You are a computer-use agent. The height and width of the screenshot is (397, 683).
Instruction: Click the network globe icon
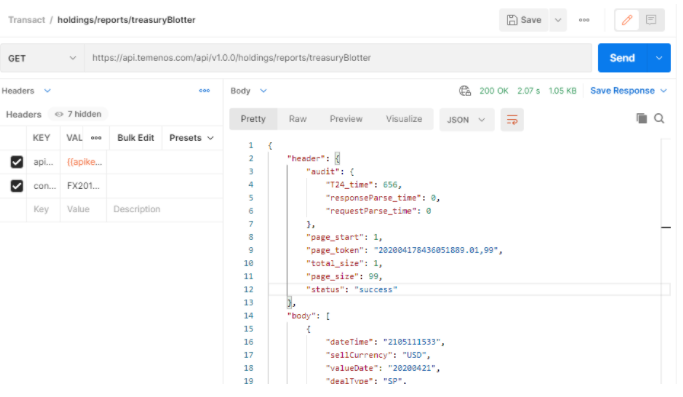[x=465, y=91]
